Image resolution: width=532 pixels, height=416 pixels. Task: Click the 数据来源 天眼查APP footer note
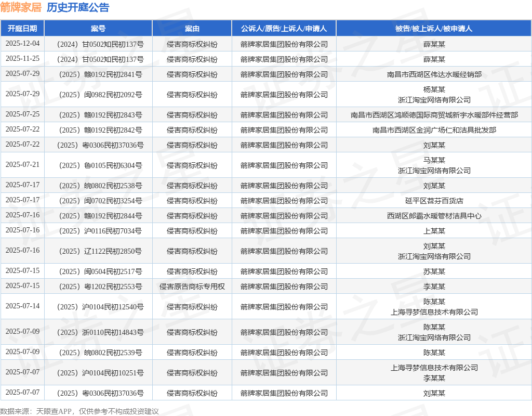tap(79, 411)
